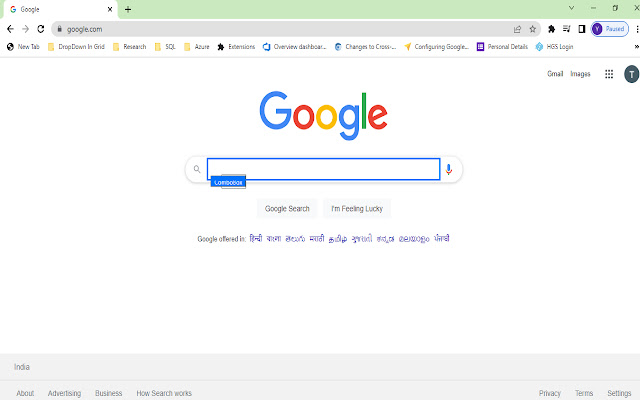The height and width of the screenshot is (400, 640).
Task: Switch Google to Punjabi language link
Action: (441, 238)
